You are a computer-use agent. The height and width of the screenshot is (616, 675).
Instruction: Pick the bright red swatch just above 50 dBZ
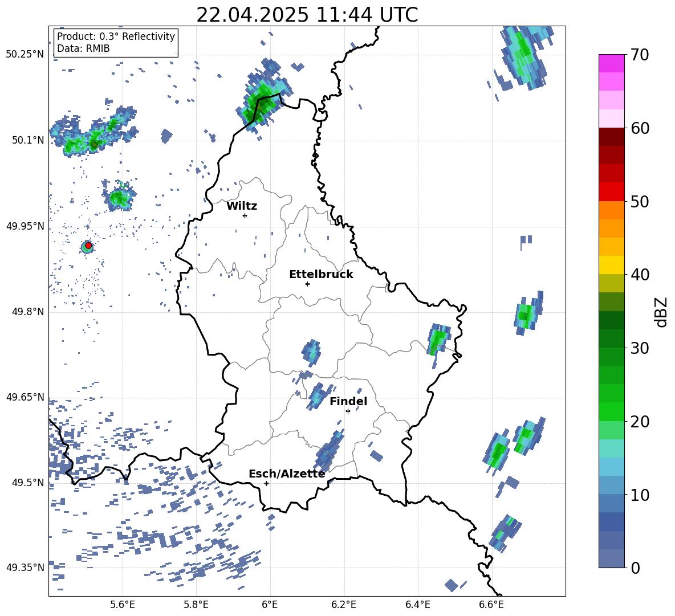point(611,192)
